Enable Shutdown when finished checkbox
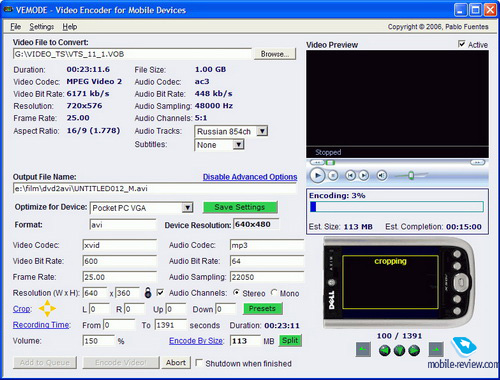This screenshot has width=500, height=380. (x=199, y=363)
